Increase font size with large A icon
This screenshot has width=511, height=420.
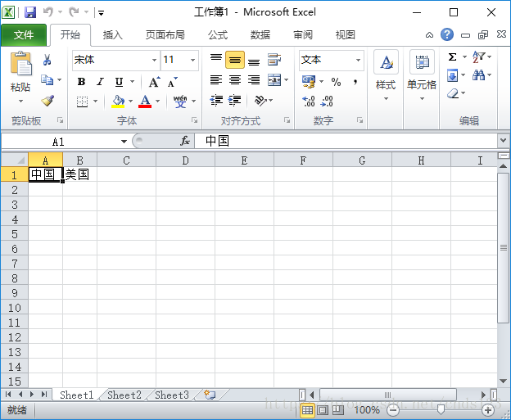pyautogui.click(x=155, y=82)
